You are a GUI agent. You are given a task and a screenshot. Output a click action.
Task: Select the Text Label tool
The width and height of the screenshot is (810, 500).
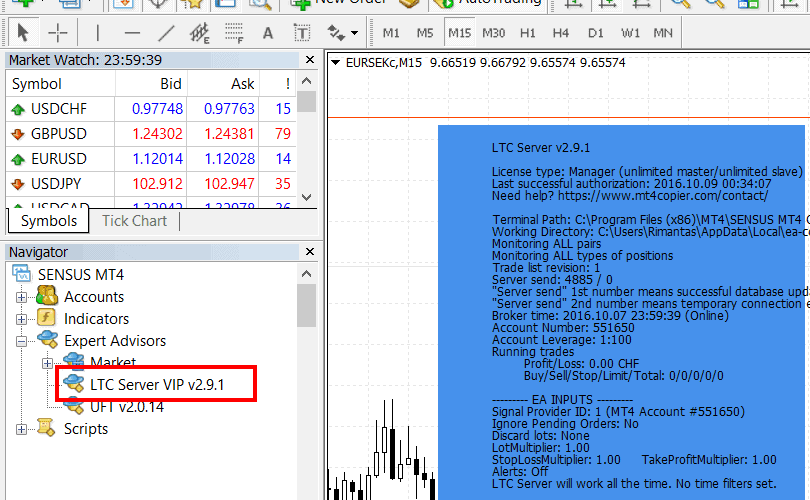tap(302, 33)
